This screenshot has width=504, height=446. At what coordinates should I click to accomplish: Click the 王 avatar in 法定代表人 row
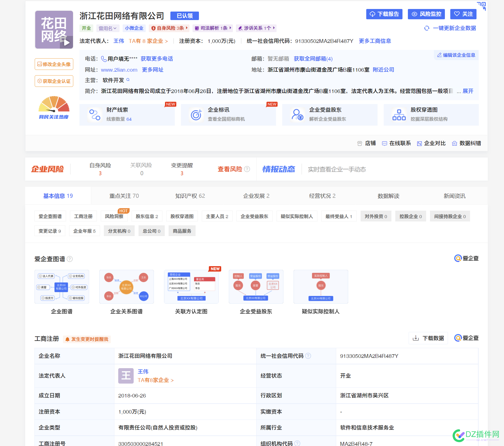126,376
